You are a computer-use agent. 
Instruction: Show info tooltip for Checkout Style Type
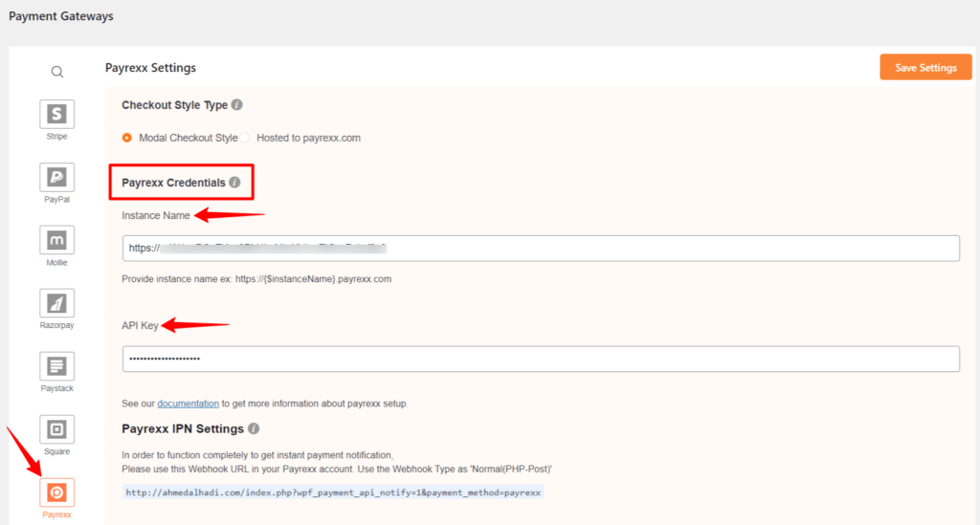point(237,105)
